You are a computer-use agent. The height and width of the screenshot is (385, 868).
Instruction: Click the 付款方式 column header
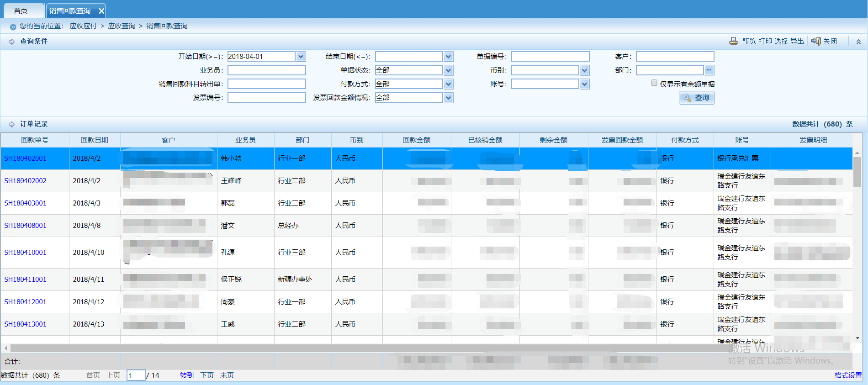tap(685, 140)
